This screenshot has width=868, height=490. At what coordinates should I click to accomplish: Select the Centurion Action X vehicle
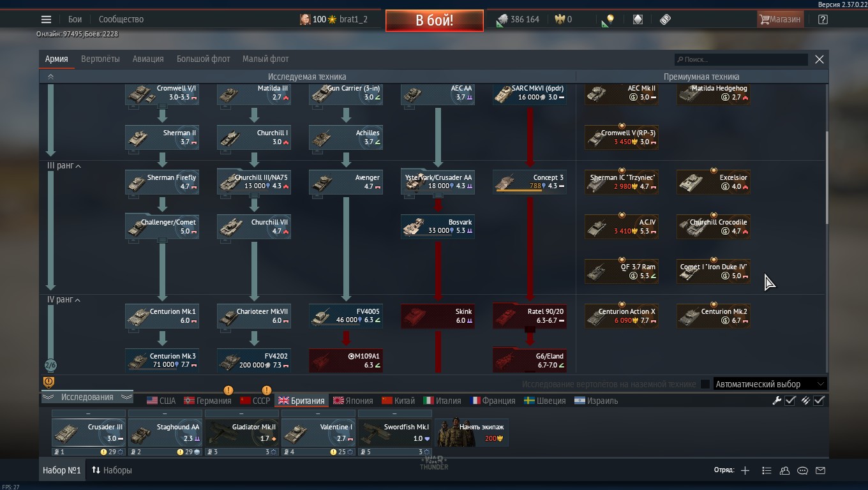[622, 316]
